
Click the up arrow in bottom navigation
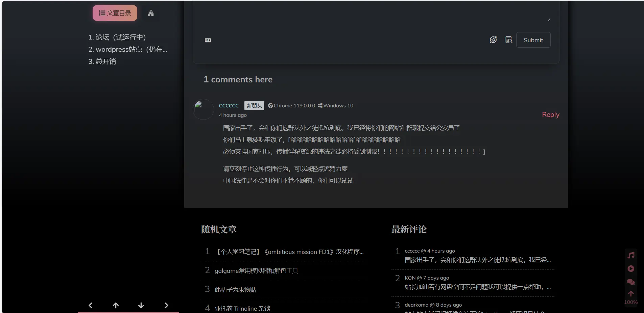tap(116, 306)
